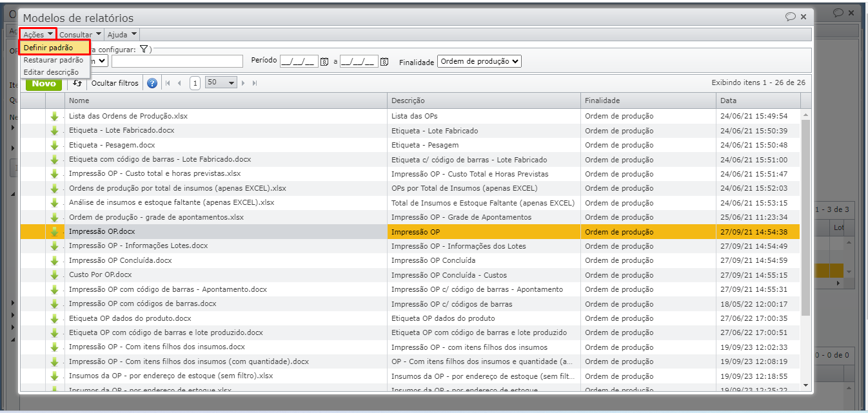Viewport: 868px width, 413px height.
Task: Open the page size dropdown showing 50
Action: point(221,83)
